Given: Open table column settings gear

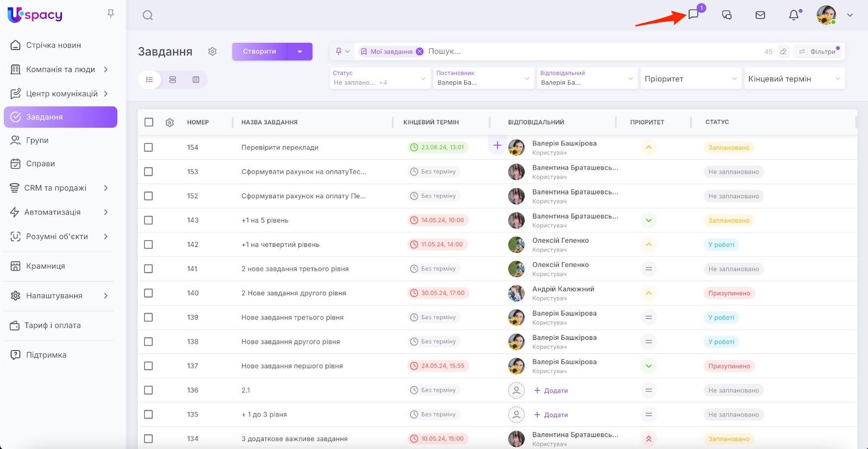Looking at the screenshot, I should [170, 123].
